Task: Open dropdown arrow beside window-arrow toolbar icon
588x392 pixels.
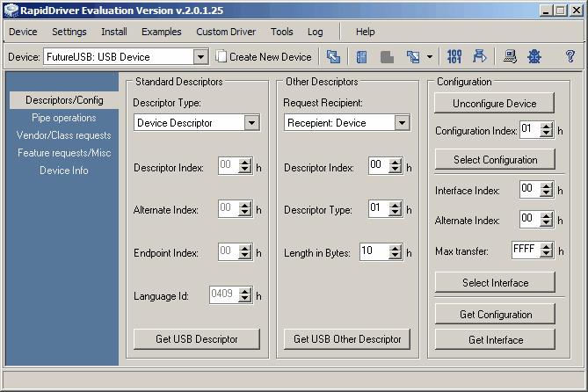Action: (x=430, y=57)
